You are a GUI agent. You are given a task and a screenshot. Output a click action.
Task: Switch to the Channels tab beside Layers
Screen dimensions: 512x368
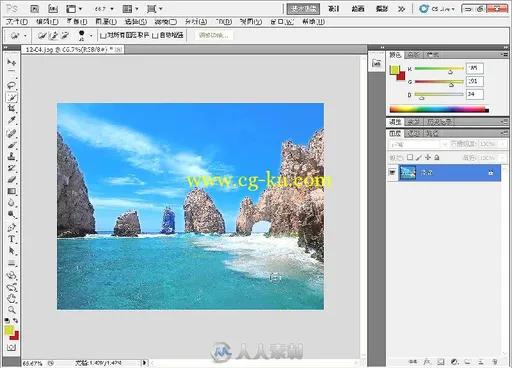tap(414, 133)
